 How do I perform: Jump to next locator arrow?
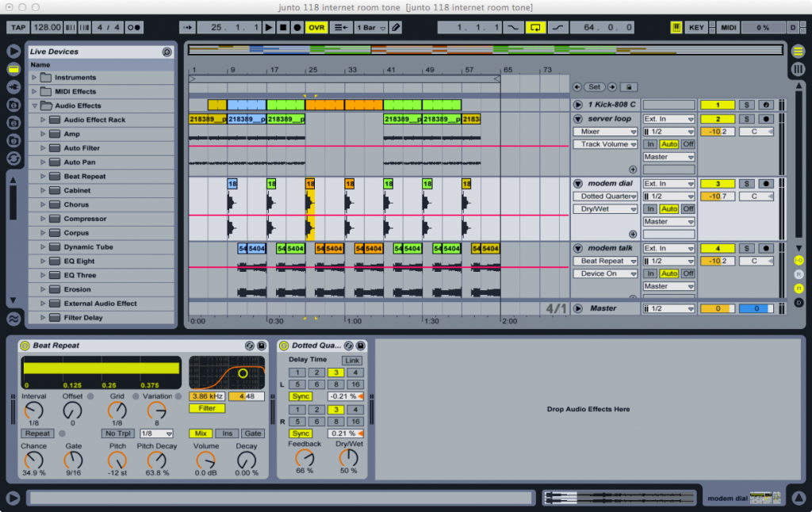point(612,87)
